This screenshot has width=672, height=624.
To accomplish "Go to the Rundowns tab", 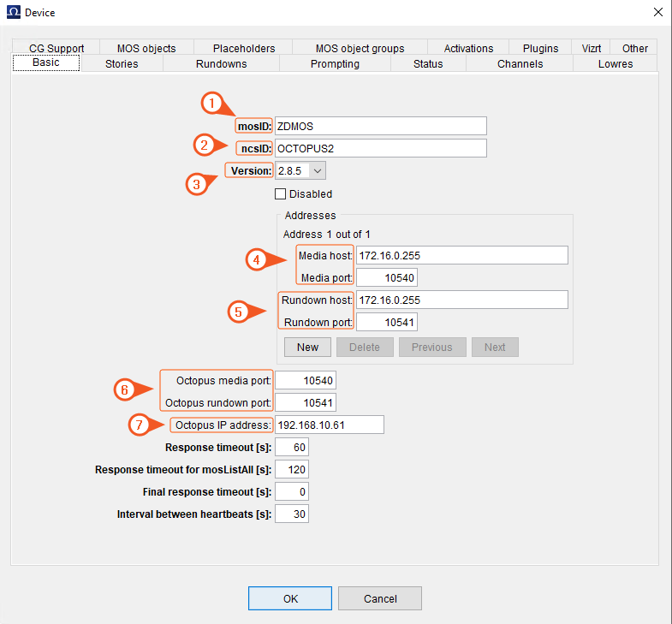I will [221, 64].
